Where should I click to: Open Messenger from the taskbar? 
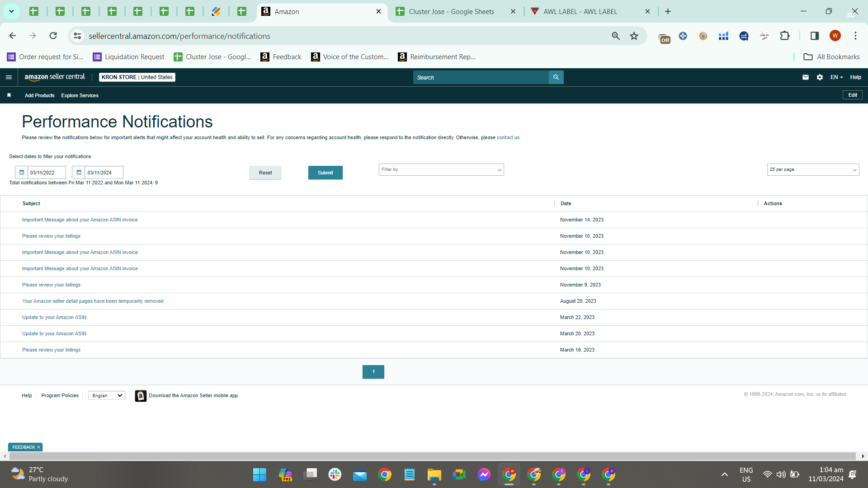pos(484,474)
